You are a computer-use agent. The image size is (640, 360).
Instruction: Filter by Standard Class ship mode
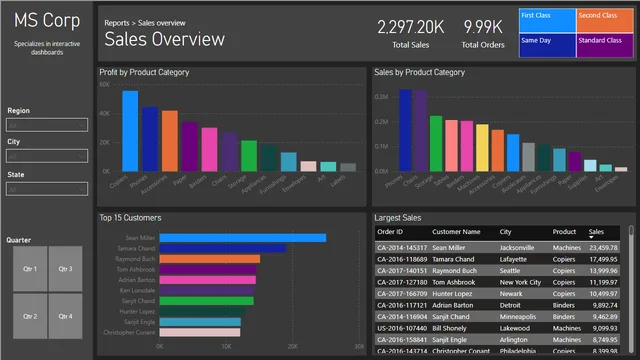click(605, 45)
